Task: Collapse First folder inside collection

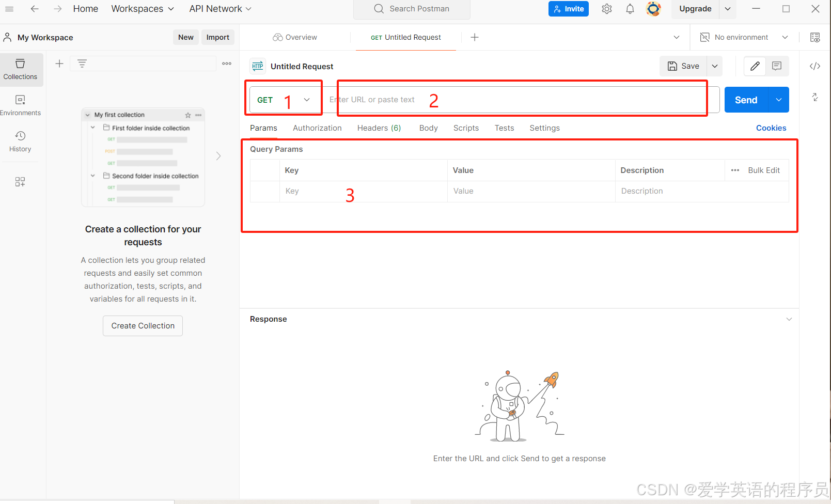Action: click(93, 128)
